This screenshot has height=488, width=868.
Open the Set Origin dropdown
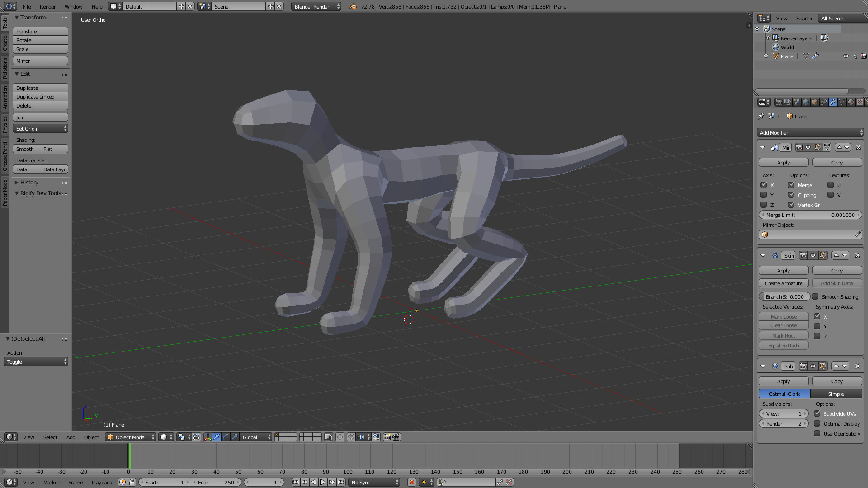coord(41,129)
